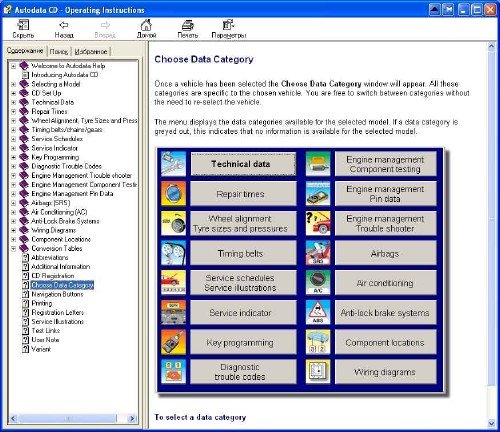Click the Air conditioning A/C icon
This screenshot has width=500, height=432.
point(318,282)
